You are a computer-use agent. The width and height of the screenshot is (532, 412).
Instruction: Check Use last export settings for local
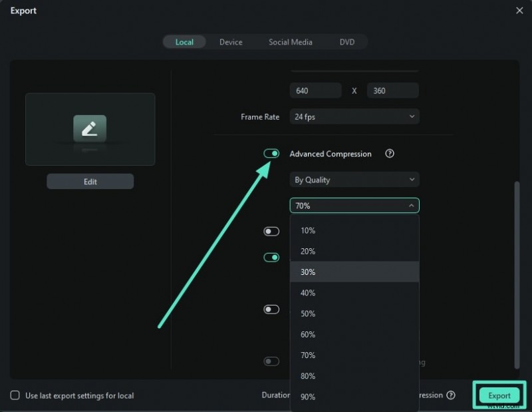15,395
